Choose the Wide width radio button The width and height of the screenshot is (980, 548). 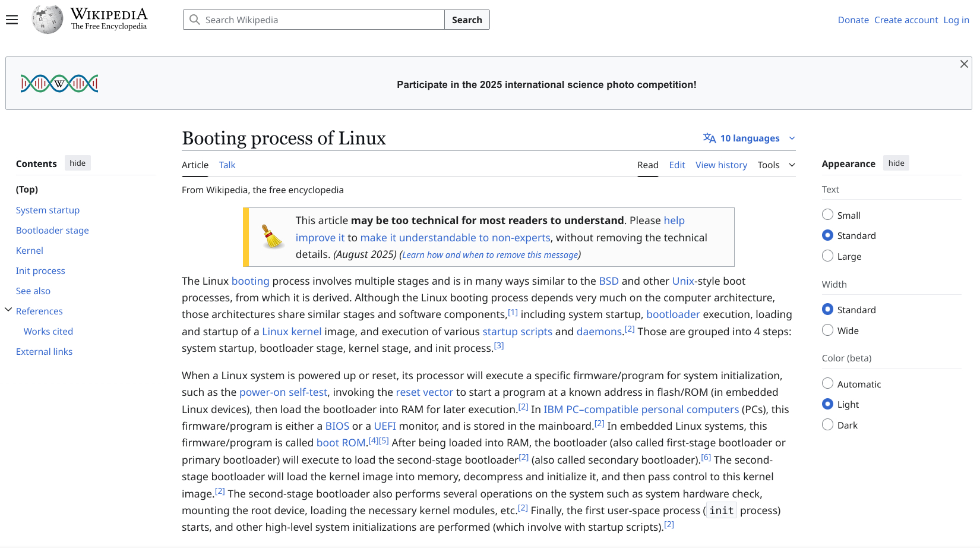(x=827, y=330)
